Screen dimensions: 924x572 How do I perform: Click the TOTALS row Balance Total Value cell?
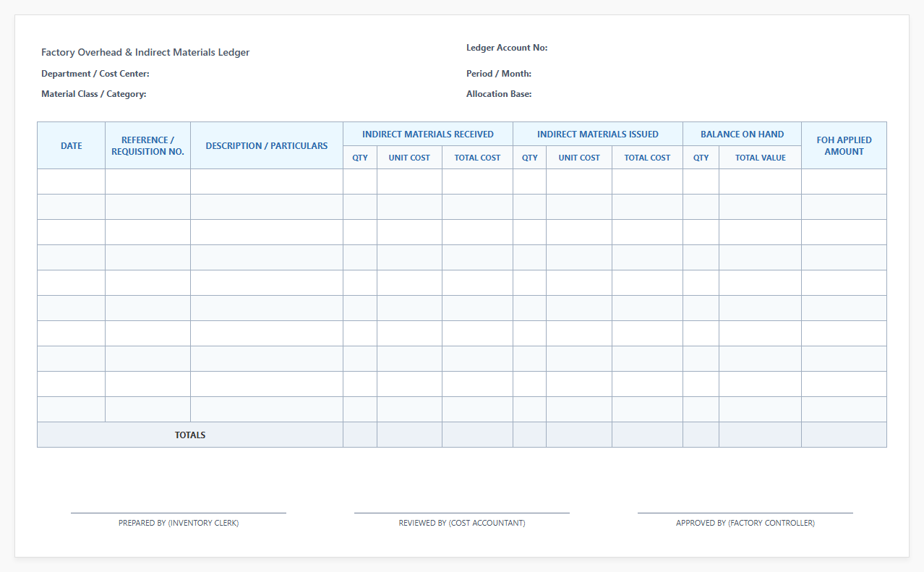pyautogui.click(x=761, y=435)
